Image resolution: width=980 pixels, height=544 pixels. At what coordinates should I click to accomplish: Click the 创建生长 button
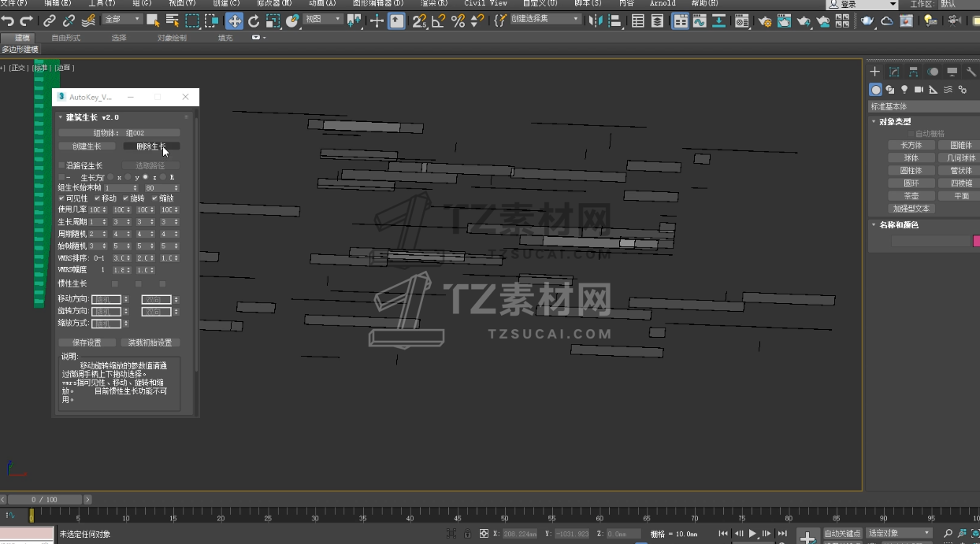(87, 146)
